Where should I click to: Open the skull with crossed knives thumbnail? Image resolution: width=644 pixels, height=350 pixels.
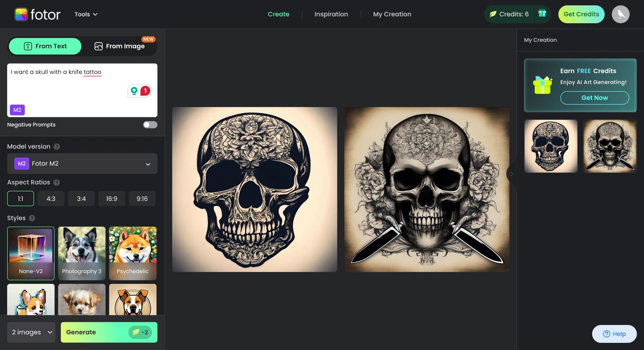click(x=609, y=146)
